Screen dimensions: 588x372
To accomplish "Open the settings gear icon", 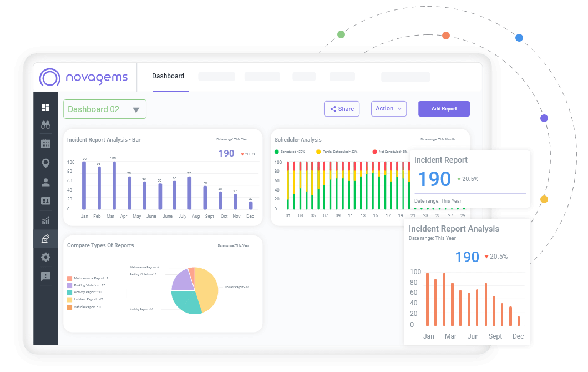I will [x=45, y=257].
